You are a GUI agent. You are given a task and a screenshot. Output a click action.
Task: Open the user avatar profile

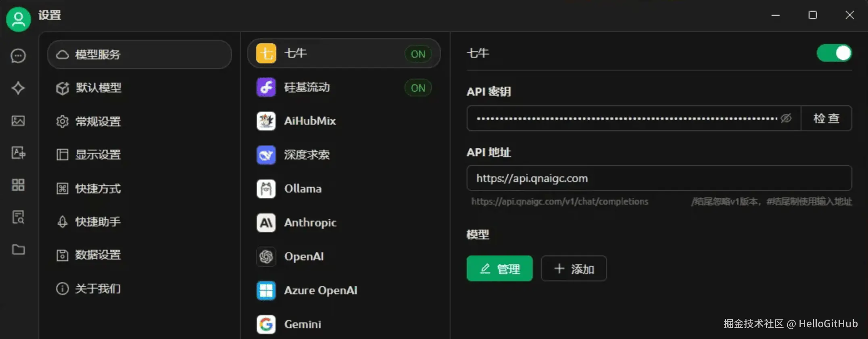(19, 19)
